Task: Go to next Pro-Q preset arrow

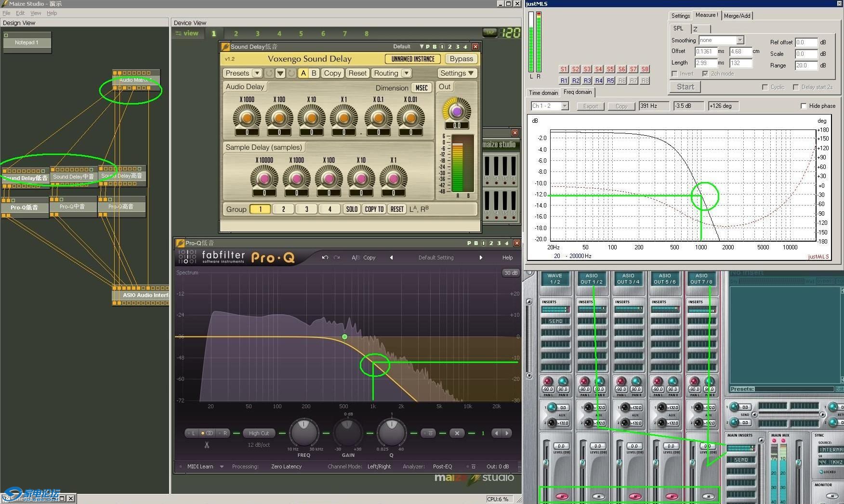Action: pyautogui.click(x=480, y=258)
